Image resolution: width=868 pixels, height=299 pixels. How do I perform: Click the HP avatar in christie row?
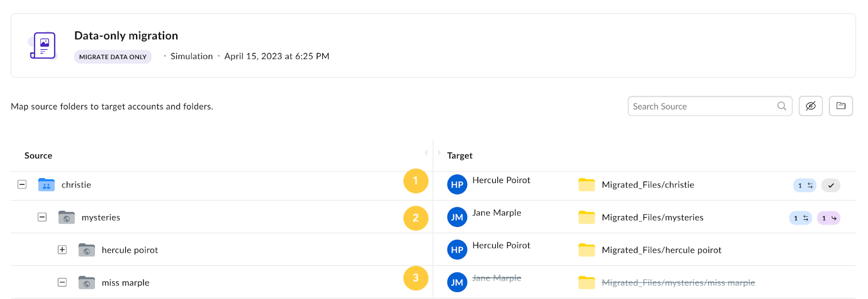pyautogui.click(x=457, y=185)
